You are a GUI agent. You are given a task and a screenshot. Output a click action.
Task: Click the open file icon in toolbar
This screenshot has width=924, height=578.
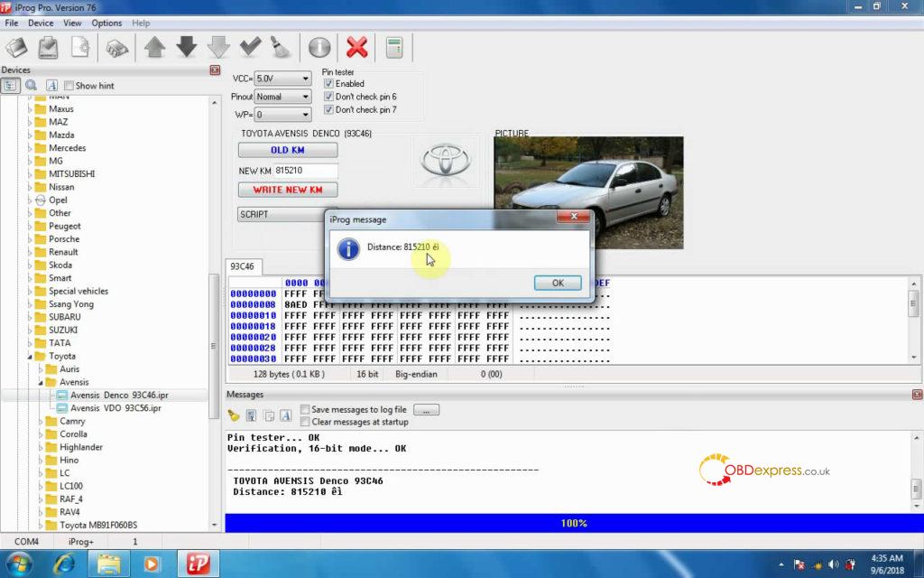click(x=16, y=47)
